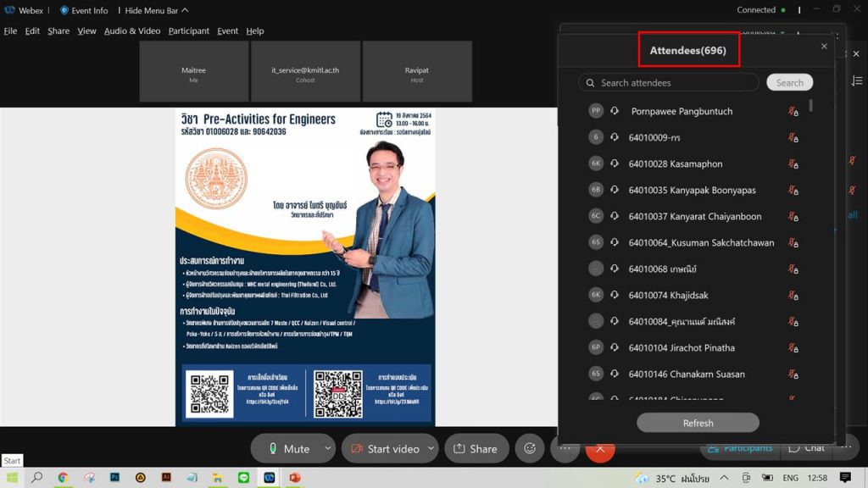Open the Participant menu
868x488 pixels.
[188, 31]
